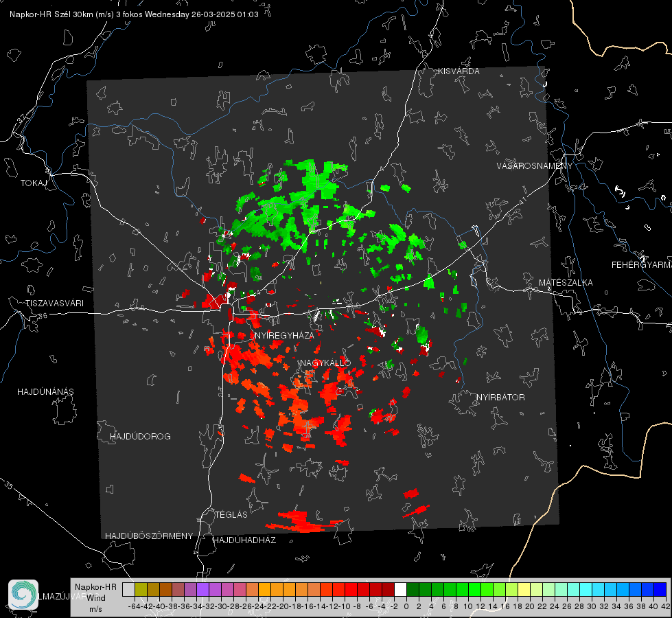Click the '-64' value on the legend scale
This screenshot has height=618, width=672.
pyautogui.click(x=135, y=606)
